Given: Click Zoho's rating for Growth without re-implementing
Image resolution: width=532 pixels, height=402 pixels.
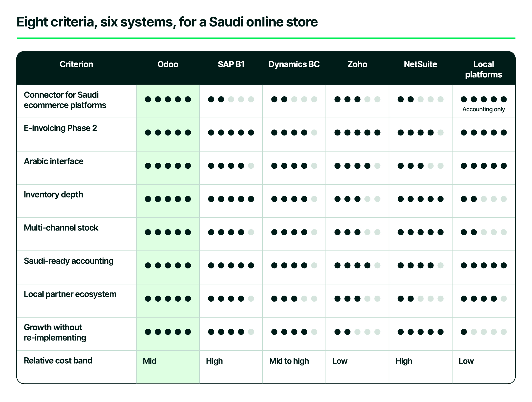Looking at the screenshot, I should pos(357,332).
